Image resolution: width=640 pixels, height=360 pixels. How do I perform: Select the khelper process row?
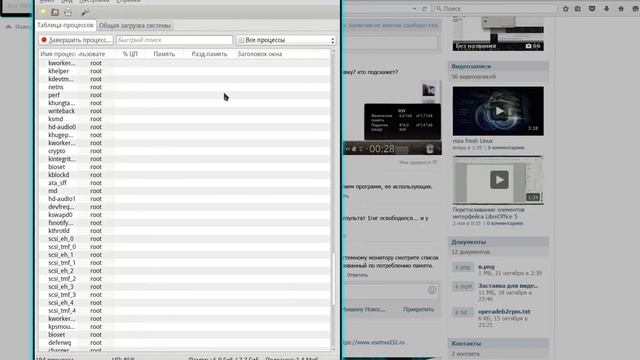tap(184, 71)
